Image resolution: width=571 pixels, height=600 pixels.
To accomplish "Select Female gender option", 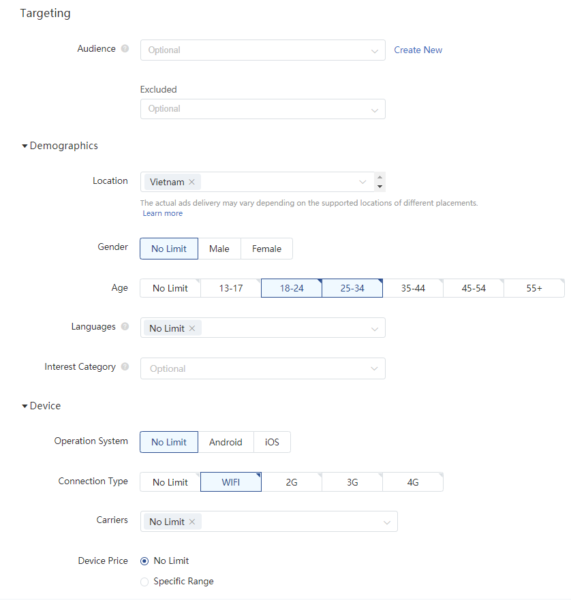I will coord(267,249).
